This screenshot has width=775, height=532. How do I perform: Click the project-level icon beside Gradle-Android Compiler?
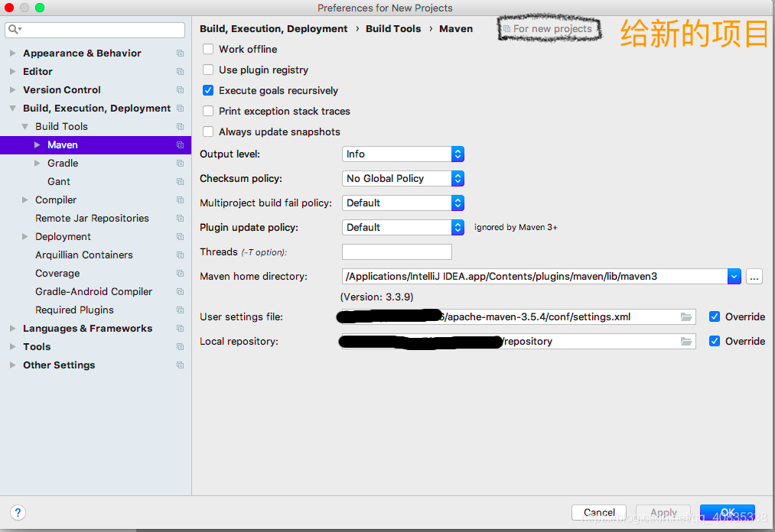point(180,292)
